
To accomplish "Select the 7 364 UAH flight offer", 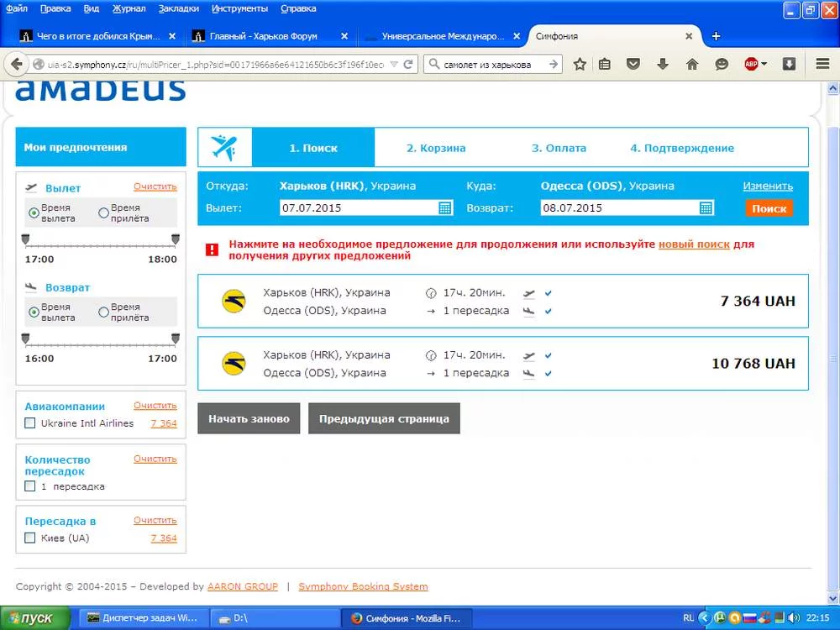I will coord(503,301).
